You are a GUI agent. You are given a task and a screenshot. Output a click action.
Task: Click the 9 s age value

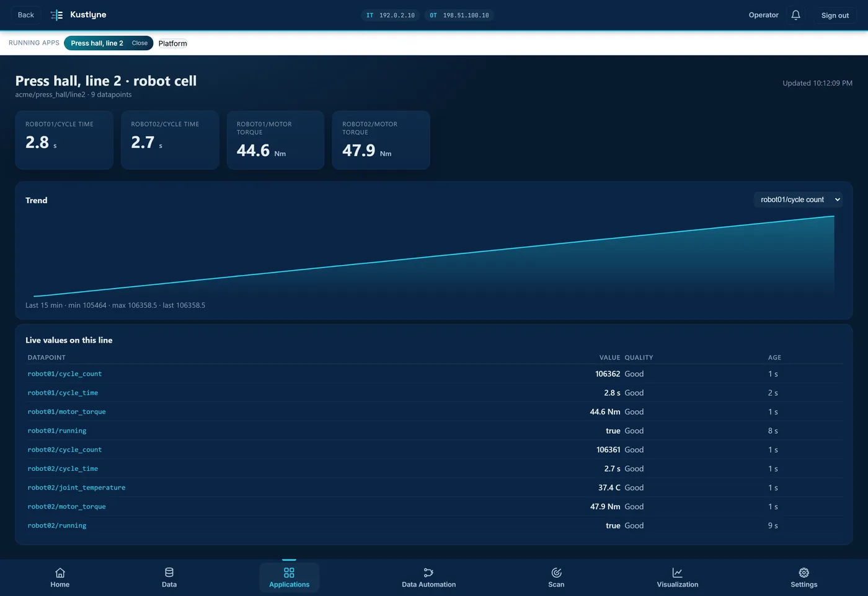click(773, 525)
